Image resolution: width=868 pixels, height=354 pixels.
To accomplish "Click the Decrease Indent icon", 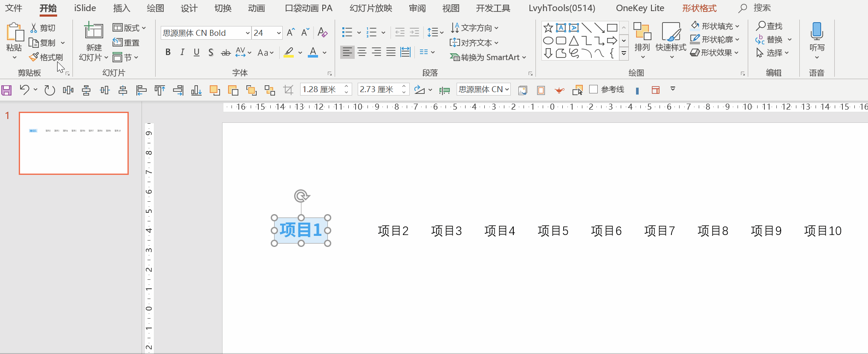I will click(x=400, y=32).
